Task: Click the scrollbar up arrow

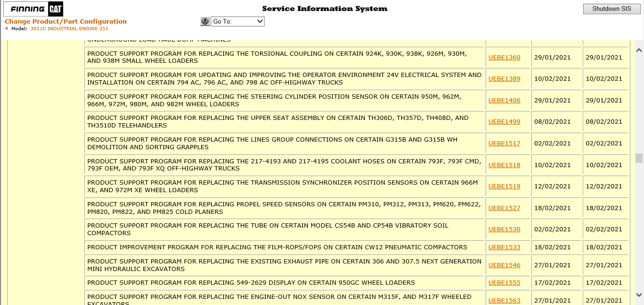Action: pos(639,50)
